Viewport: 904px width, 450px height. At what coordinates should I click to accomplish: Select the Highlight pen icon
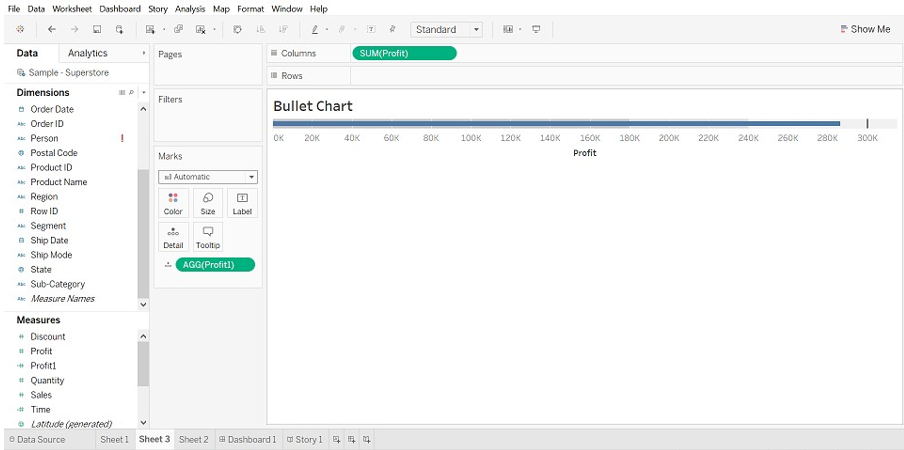(315, 29)
